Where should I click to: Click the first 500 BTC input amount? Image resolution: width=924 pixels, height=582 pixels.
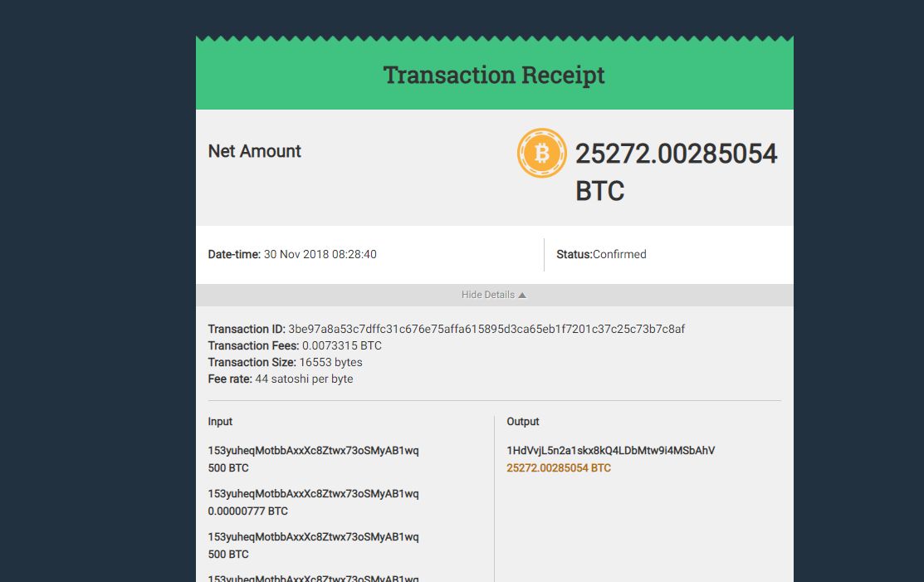[x=228, y=467]
